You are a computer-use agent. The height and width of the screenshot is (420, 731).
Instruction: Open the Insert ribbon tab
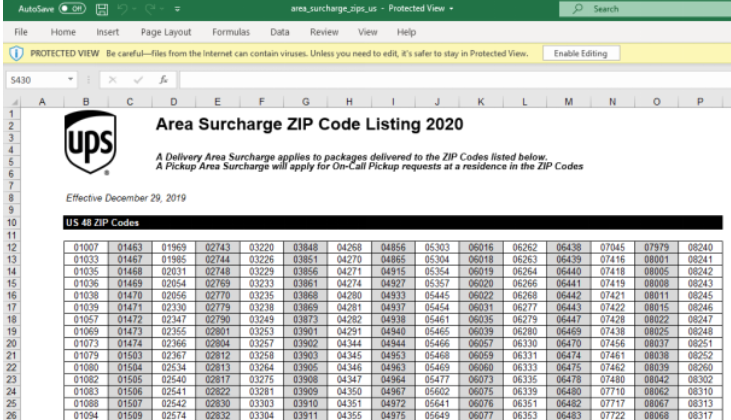108,32
